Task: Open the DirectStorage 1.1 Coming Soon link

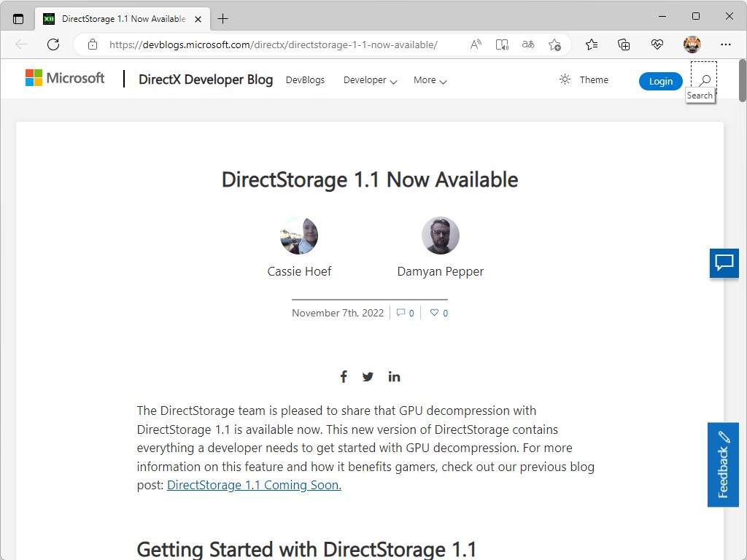Action: (x=253, y=484)
